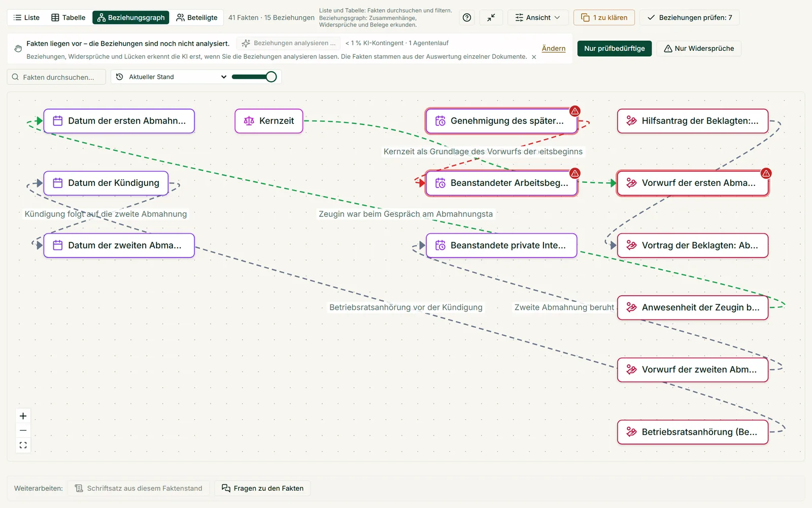Screen dimensions: 812x508
Task: Click the timeline slider handle
Action: 272,77
